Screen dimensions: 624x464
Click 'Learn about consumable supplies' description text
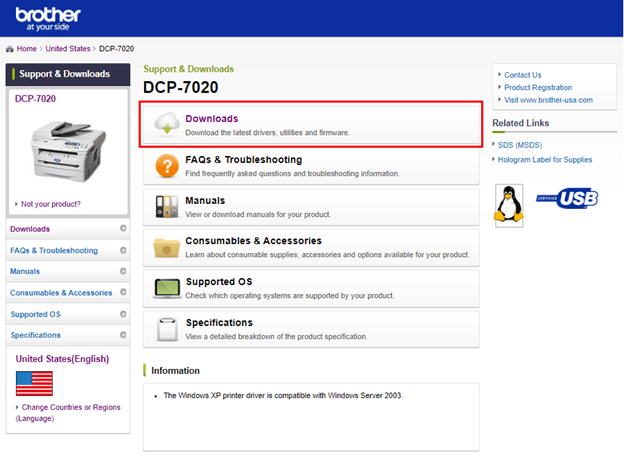[327, 255]
